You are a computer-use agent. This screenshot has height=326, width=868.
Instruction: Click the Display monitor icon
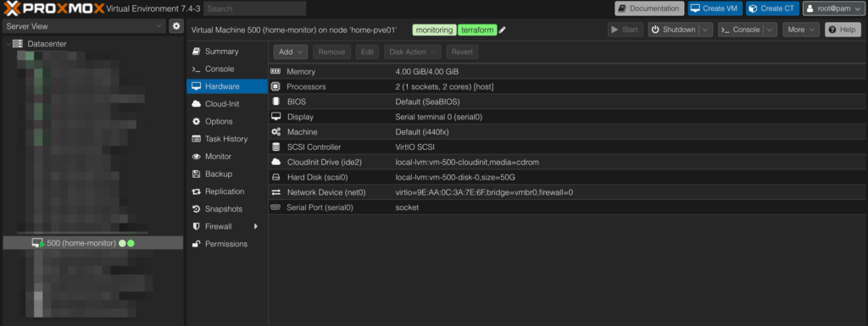pyautogui.click(x=275, y=117)
